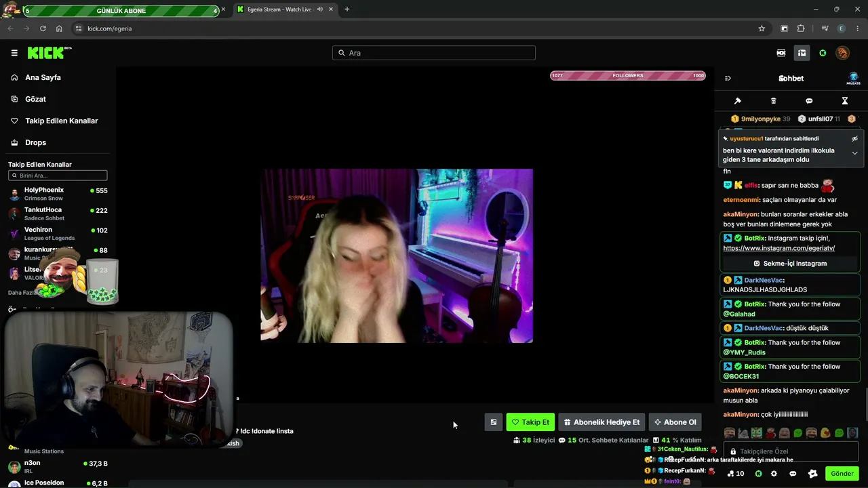Viewport: 868px width, 488px height.
Task: Open the browser extensions menu
Action: click(x=801, y=28)
